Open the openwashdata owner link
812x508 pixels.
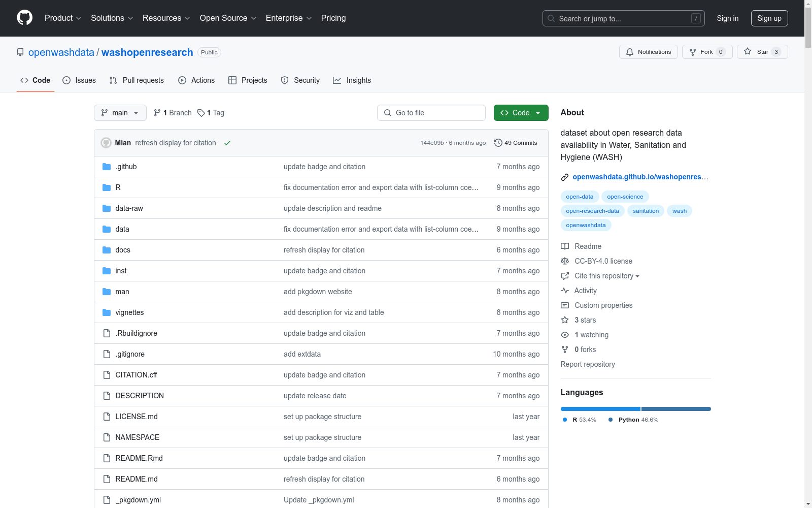pyautogui.click(x=61, y=52)
